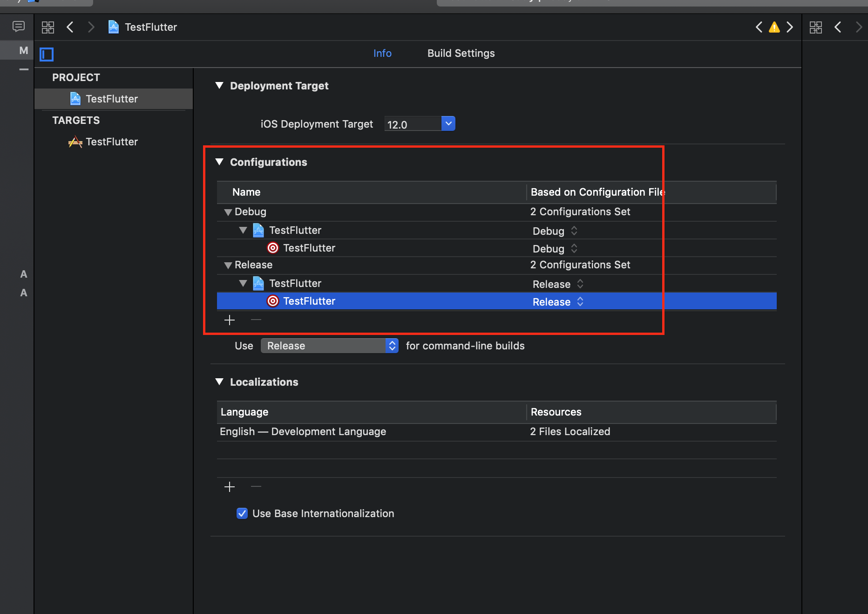Collapse the Localizations section

click(219, 382)
